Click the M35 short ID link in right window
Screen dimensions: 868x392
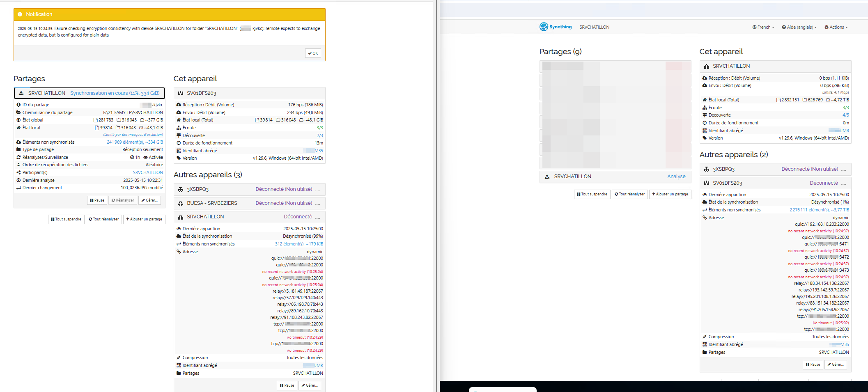pyautogui.click(x=839, y=344)
